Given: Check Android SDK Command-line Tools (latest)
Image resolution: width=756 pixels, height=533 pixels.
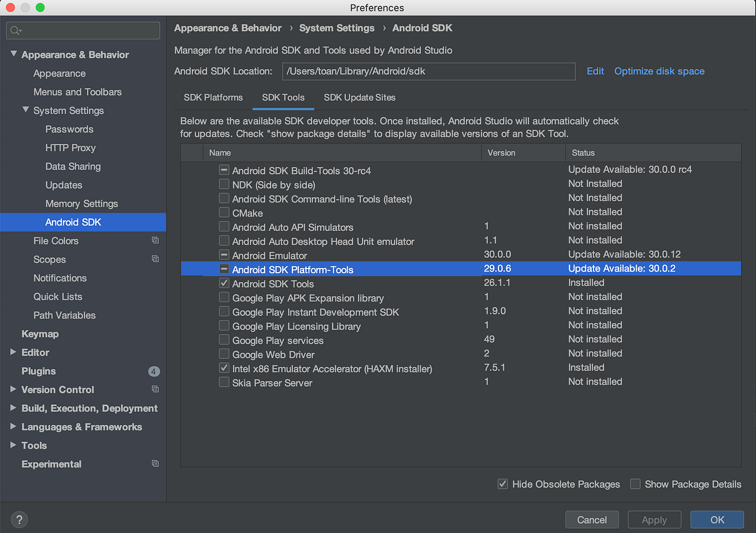Looking at the screenshot, I should pos(224,198).
